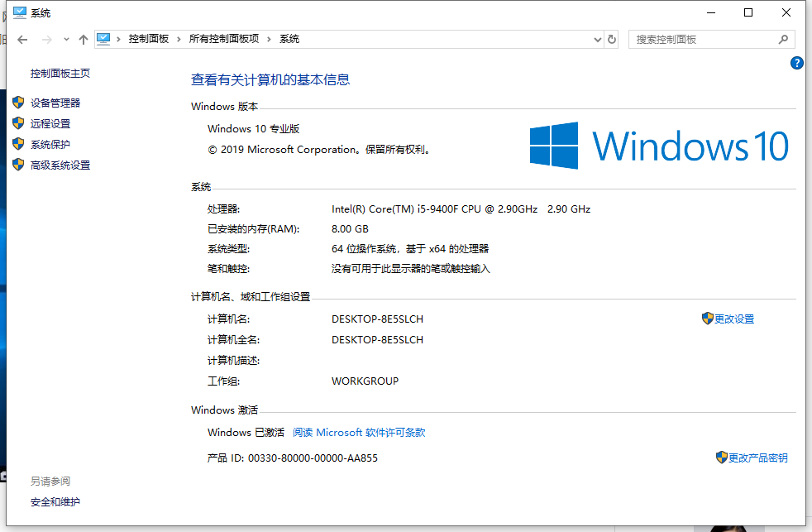Click full computer name beside 计算机全名

[x=378, y=340]
